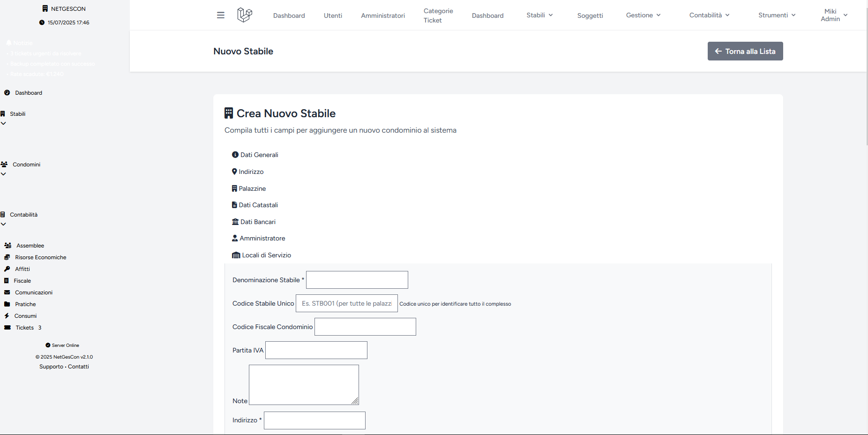Viewport: 868px width, 435px height.
Task: Expand the Condomini section in sidebar
Action: coord(21,165)
